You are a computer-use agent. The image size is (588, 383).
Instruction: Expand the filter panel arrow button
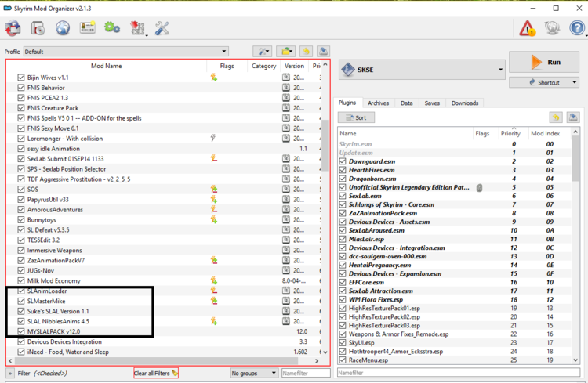[10, 374]
